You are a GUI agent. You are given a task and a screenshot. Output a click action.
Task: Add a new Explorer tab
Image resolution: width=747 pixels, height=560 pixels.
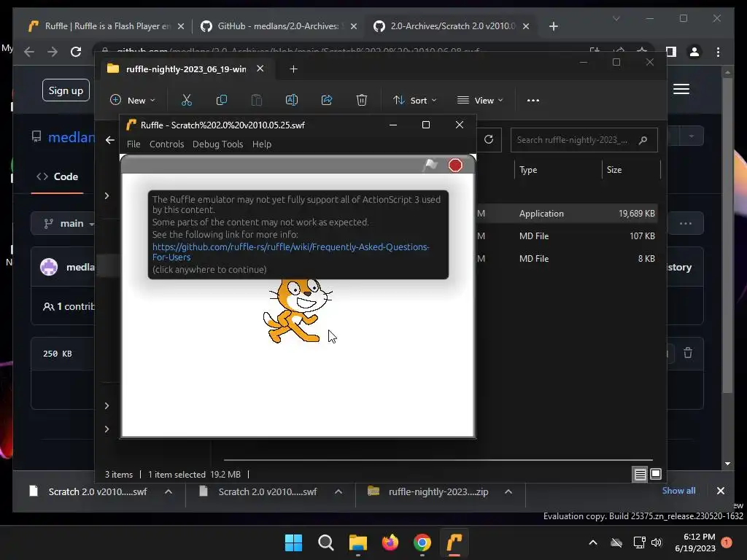[293, 69]
